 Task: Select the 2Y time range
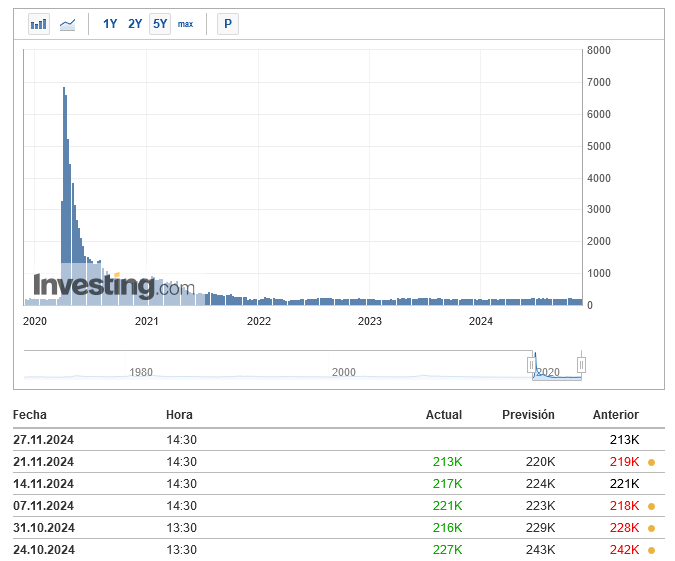[x=135, y=24]
